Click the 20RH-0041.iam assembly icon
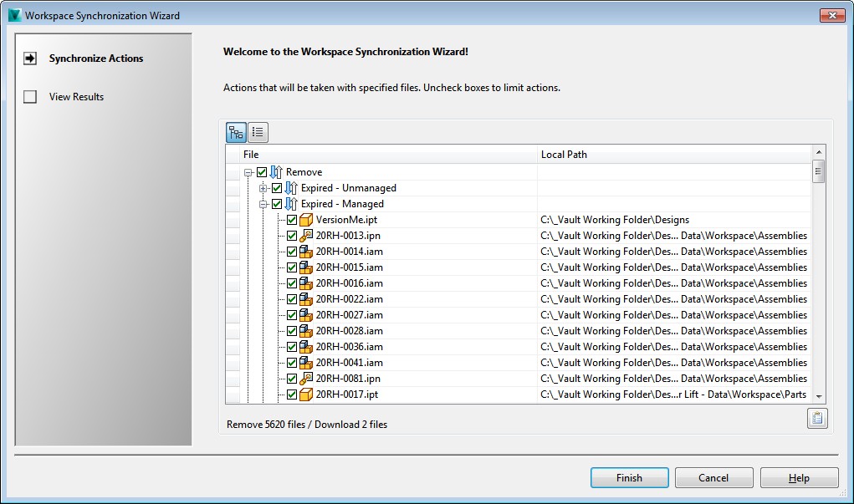This screenshot has width=854, height=504. point(306,363)
